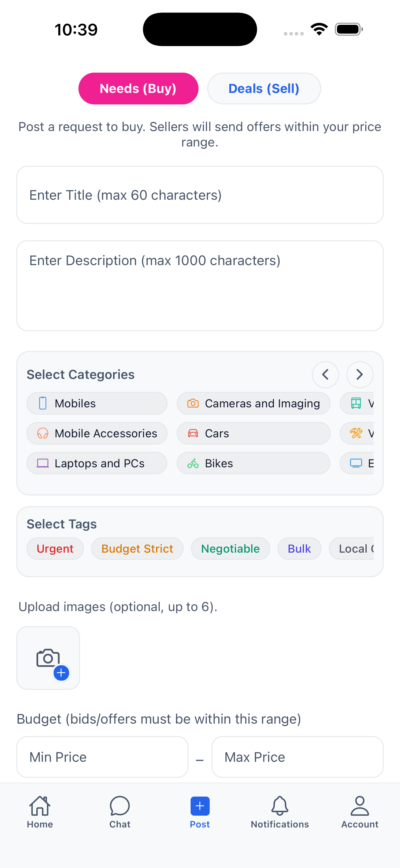Select the Bulk tag

pos(299,549)
